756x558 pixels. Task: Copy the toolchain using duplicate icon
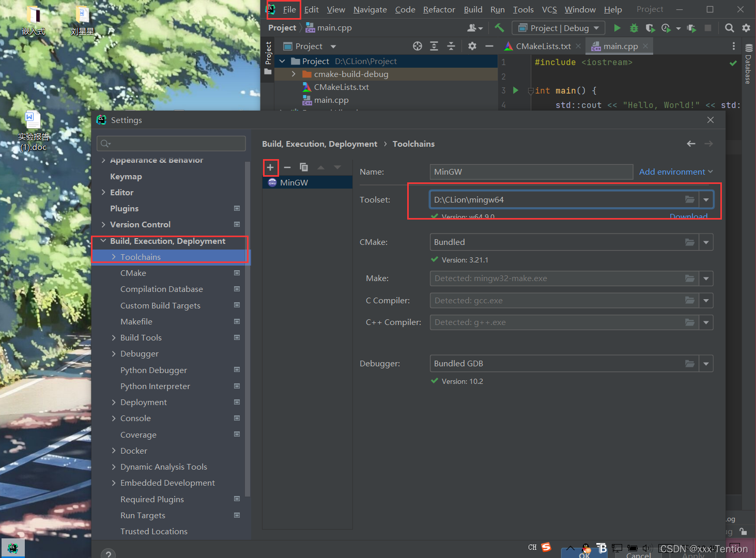304,167
